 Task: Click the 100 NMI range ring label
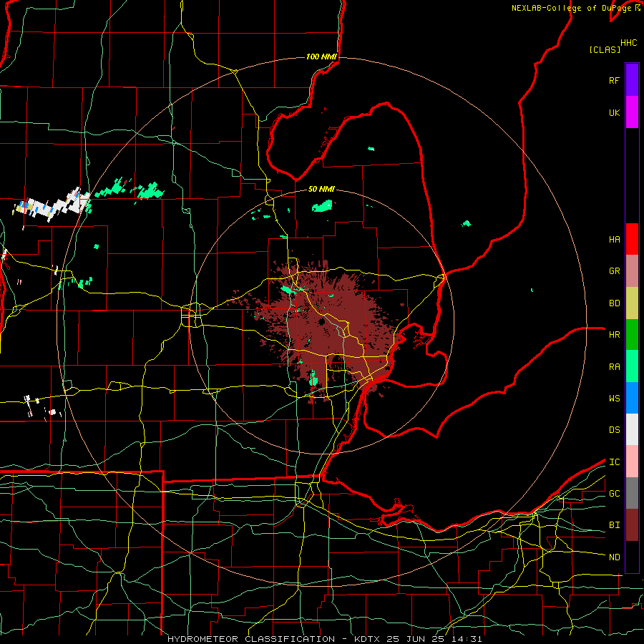click(321, 57)
